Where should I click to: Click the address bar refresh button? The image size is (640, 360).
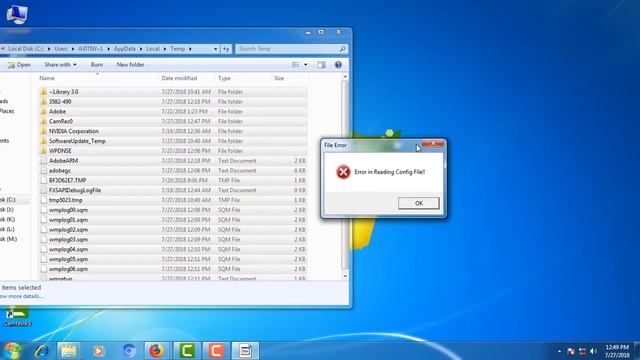click(226, 49)
